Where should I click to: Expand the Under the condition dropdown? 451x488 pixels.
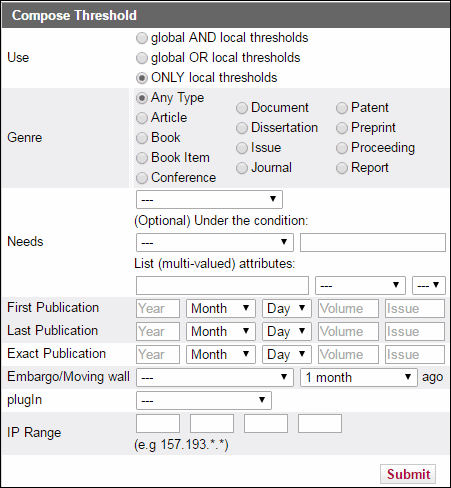click(215, 242)
